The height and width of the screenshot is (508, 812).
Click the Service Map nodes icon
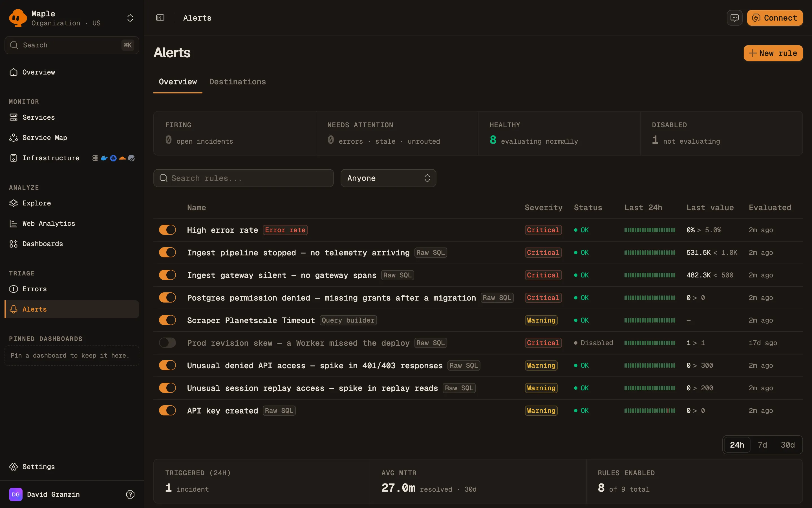tap(14, 138)
